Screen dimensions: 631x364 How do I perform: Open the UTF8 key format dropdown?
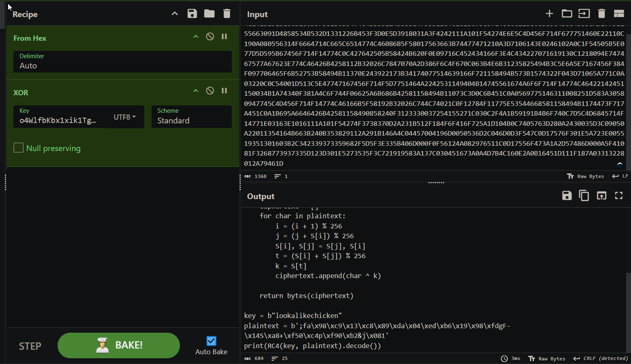tap(125, 117)
